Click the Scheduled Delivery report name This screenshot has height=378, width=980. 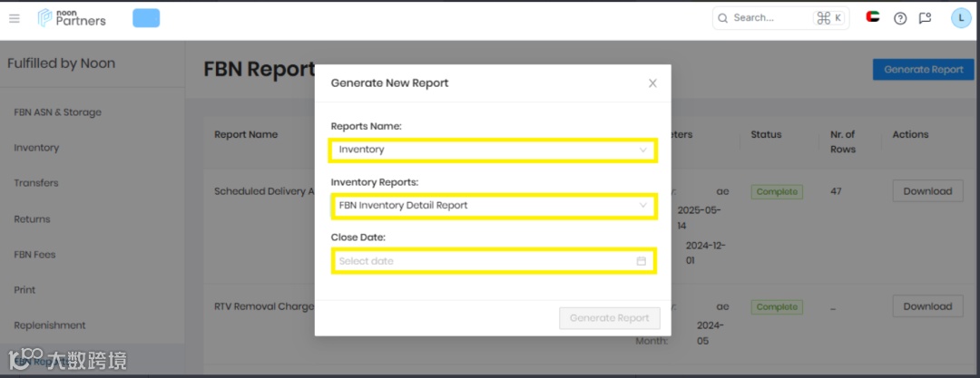pos(264,191)
